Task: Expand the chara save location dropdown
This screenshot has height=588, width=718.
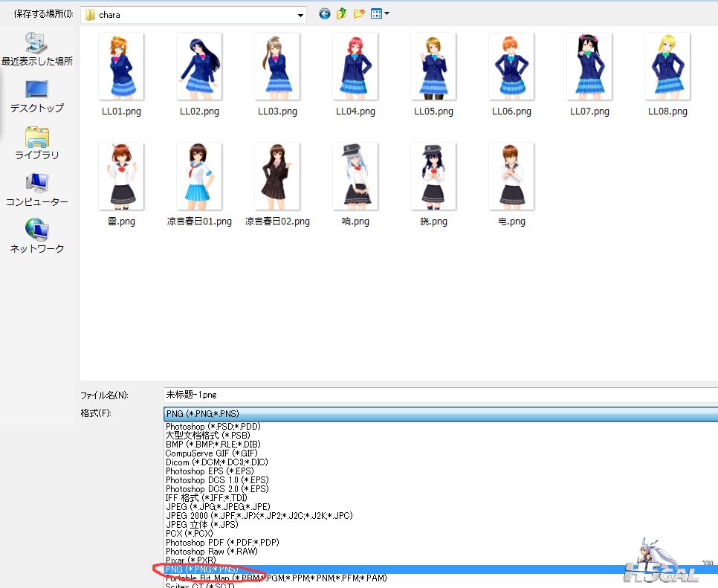Action: pyautogui.click(x=300, y=15)
